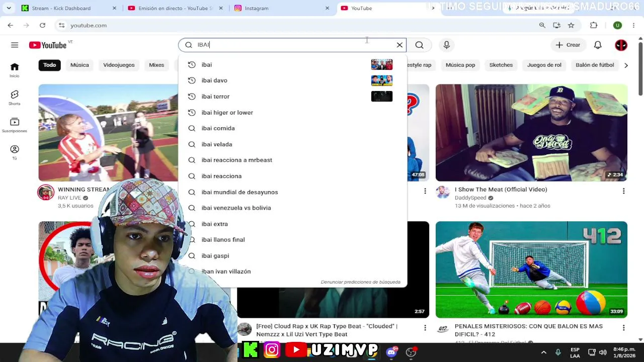Open the browser zoom indicator
This screenshot has height=362, width=644.
click(542, 25)
